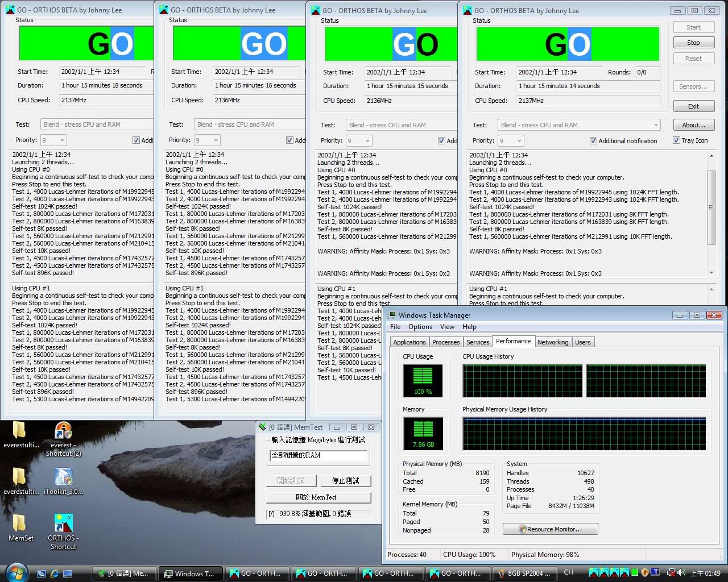Click the CPU #0 log scrollbar up arrow

point(711,156)
